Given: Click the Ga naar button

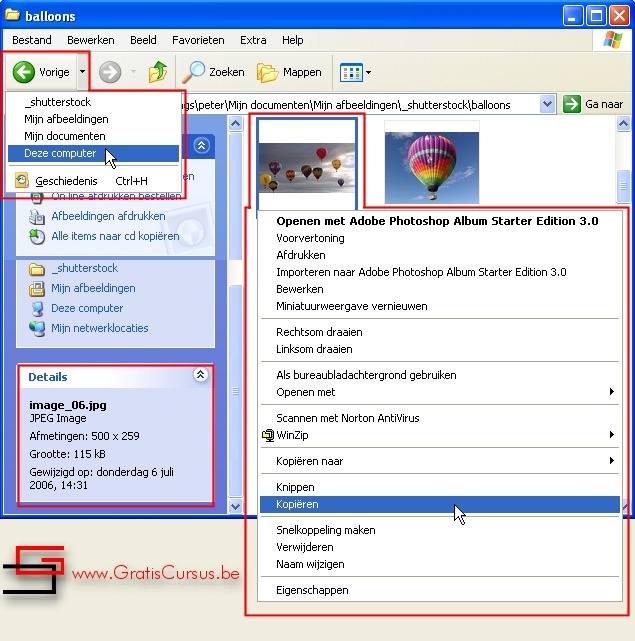Looking at the screenshot, I should tap(593, 104).
